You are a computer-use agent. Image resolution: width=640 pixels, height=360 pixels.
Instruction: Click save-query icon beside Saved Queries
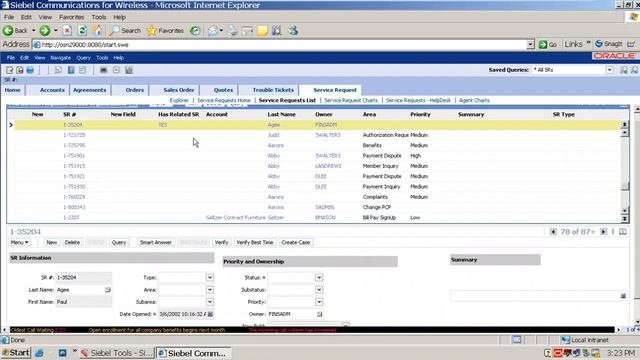624,70
